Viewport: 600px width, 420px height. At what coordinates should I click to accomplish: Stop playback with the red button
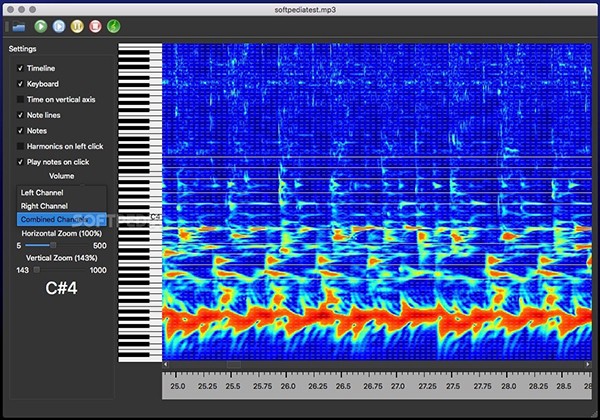(x=95, y=25)
